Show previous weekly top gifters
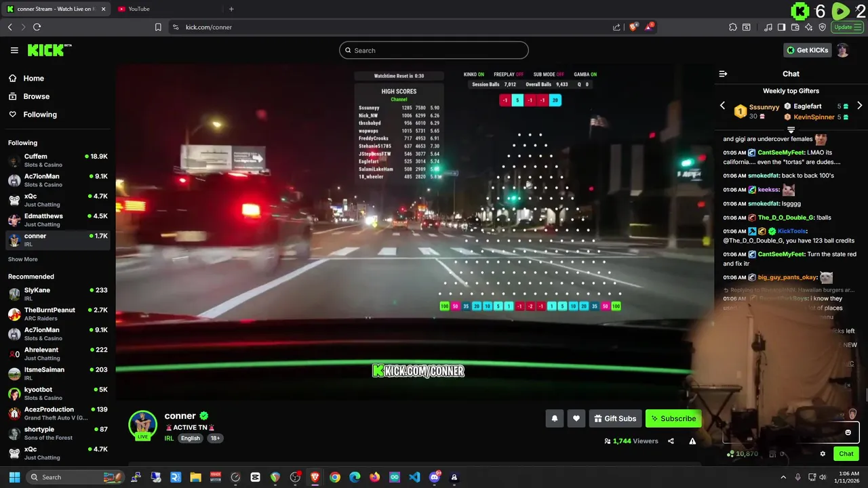This screenshot has height=488, width=868. (x=722, y=106)
